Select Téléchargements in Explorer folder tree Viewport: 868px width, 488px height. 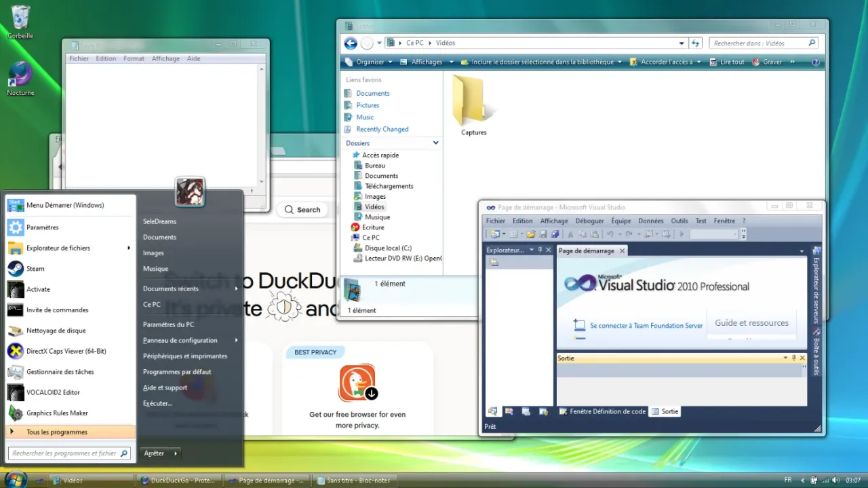pyautogui.click(x=389, y=186)
